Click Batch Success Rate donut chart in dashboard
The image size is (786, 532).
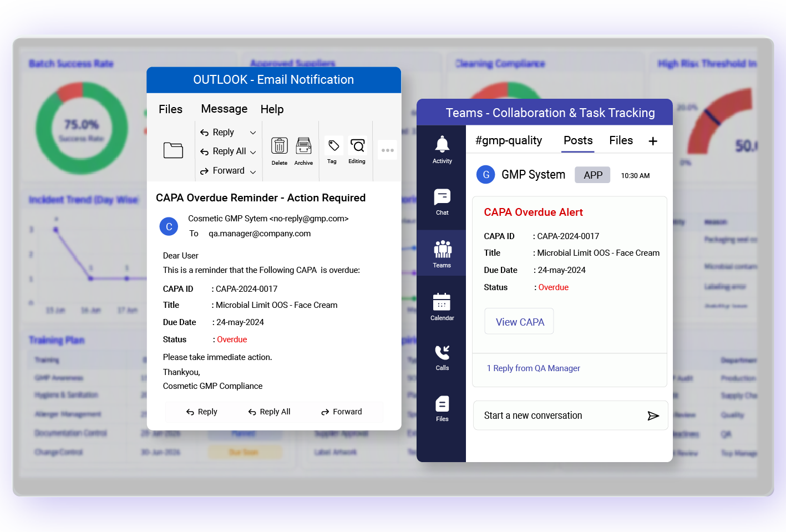pyautogui.click(x=82, y=129)
